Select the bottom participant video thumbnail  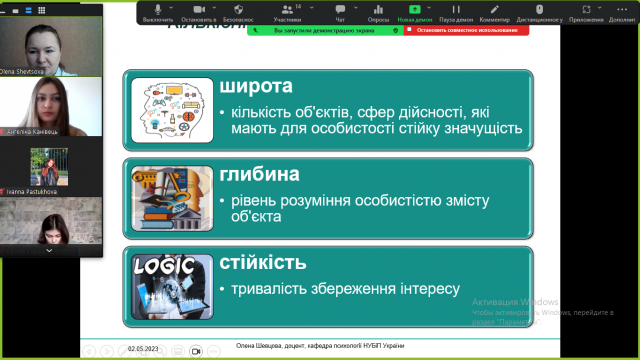51,221
